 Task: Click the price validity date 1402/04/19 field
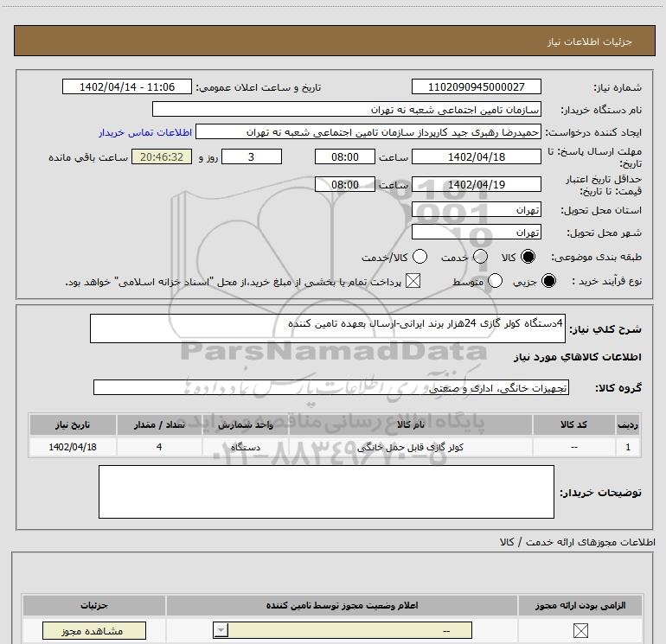pos(476,184)
